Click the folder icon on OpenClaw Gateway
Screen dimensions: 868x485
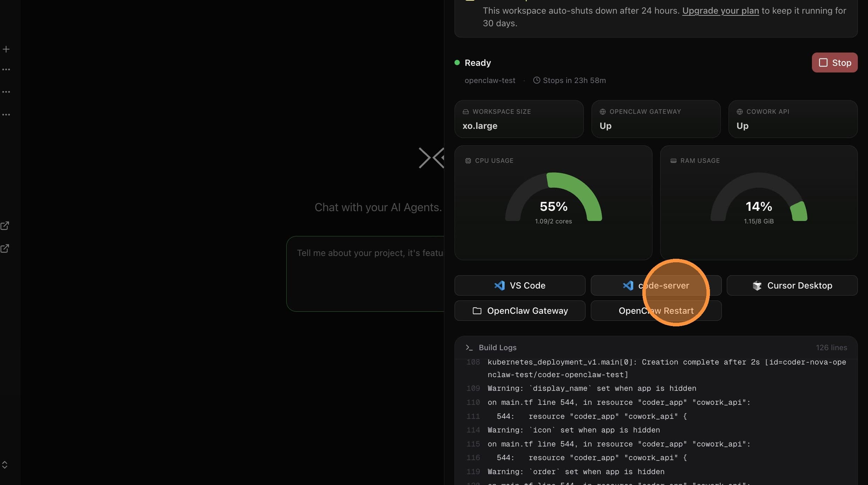tap(477, 311)
